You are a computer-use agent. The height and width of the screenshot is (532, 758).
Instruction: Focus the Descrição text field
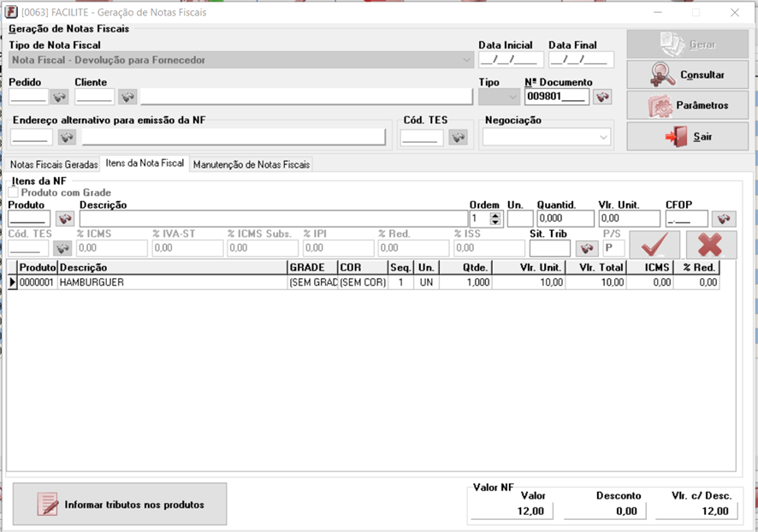pyautogui.click(x=274, y=219)
